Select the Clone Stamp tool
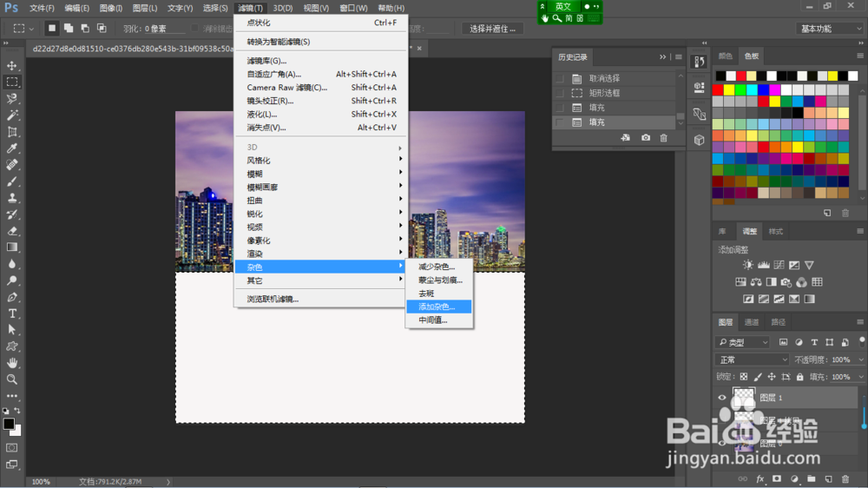The width and height of the screenshot is (868, 488). (x=11, y=198)
